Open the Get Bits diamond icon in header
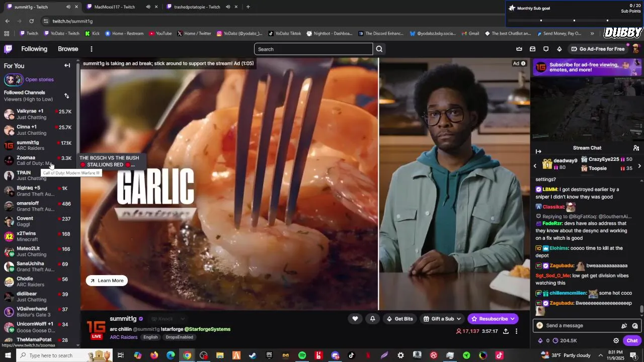Viewport: 644px width, 362px height. click(x=559, y=49)
